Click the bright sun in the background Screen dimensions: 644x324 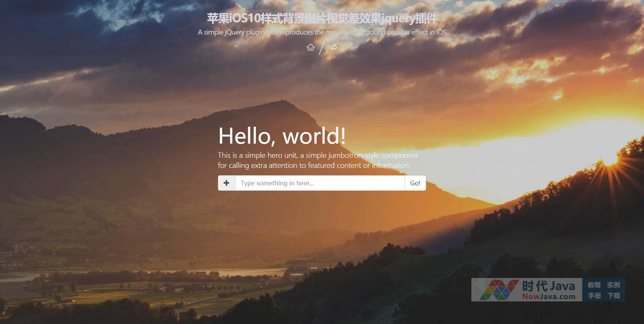click(x=610, y=158)
